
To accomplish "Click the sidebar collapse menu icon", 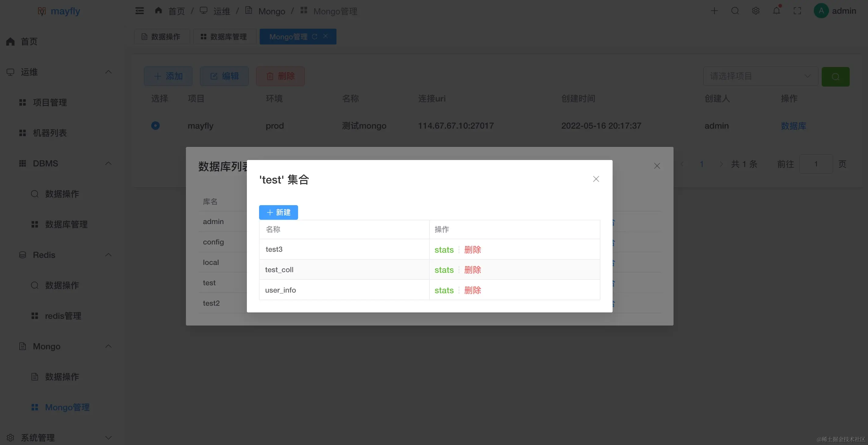I will point(140,11).
